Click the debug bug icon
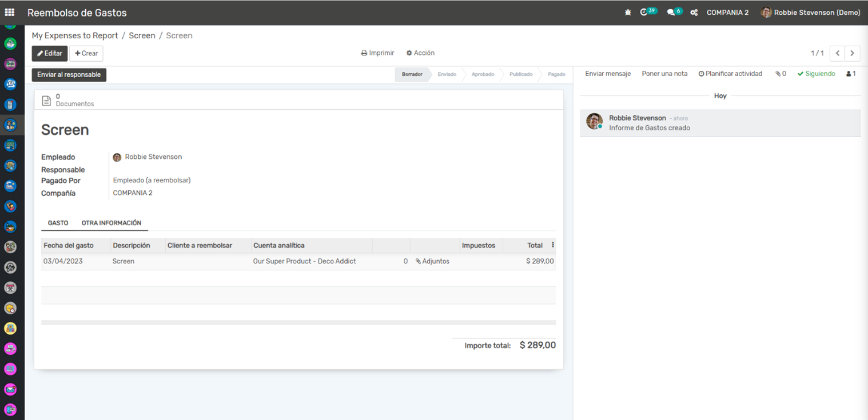Image resolution: width=868 pixels, height=420 pixels. (x=628, y=13)
